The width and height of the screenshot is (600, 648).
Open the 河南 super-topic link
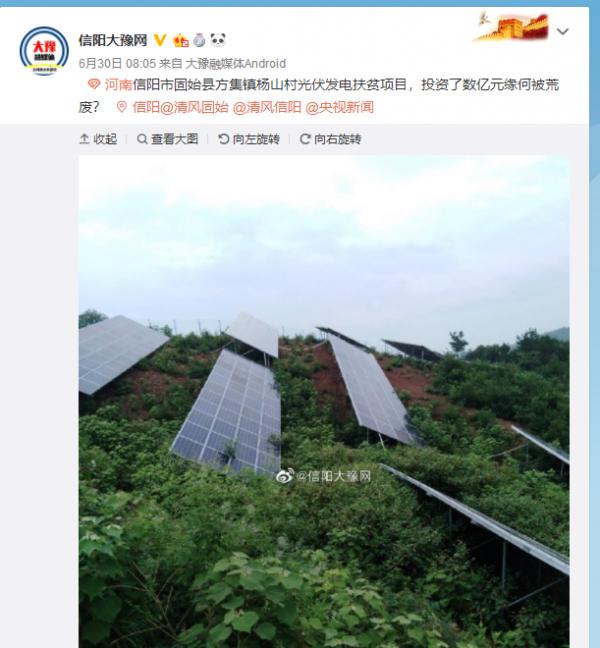pos(118,84)
